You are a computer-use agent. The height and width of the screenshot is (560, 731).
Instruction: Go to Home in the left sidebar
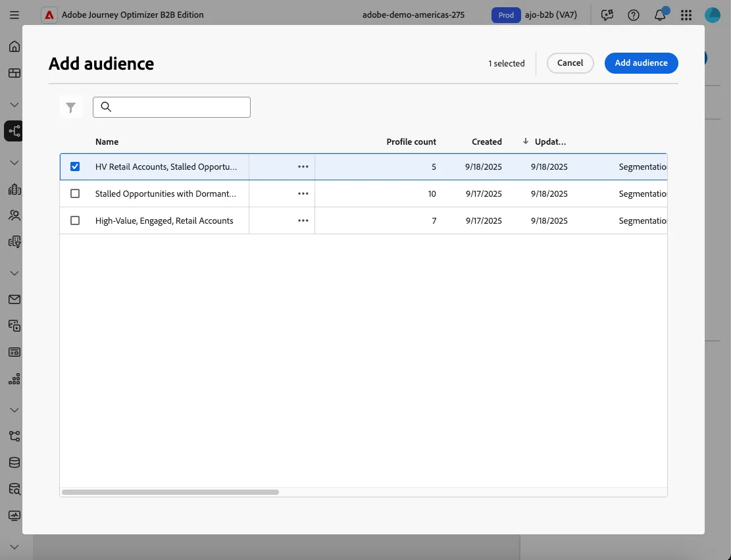pos(14,46)
